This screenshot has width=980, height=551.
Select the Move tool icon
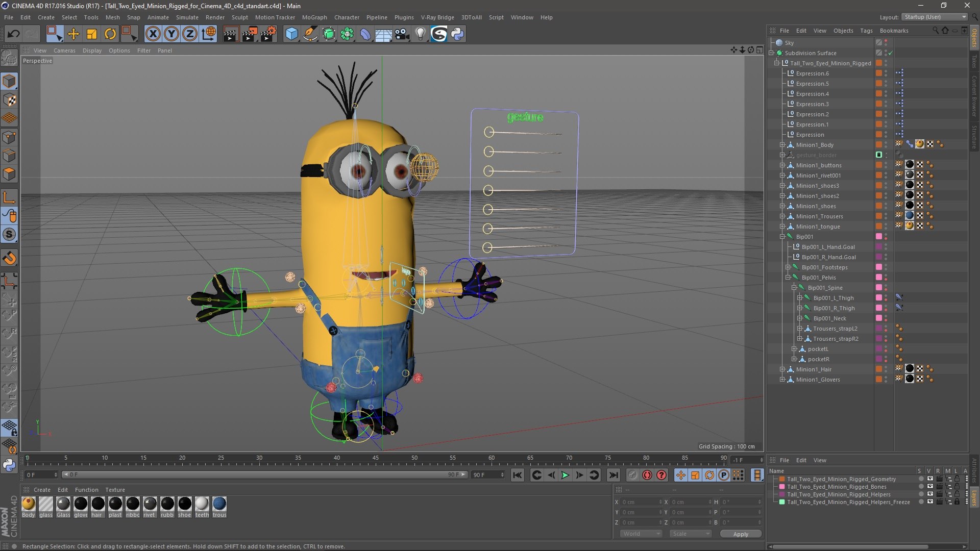(73, 34)
